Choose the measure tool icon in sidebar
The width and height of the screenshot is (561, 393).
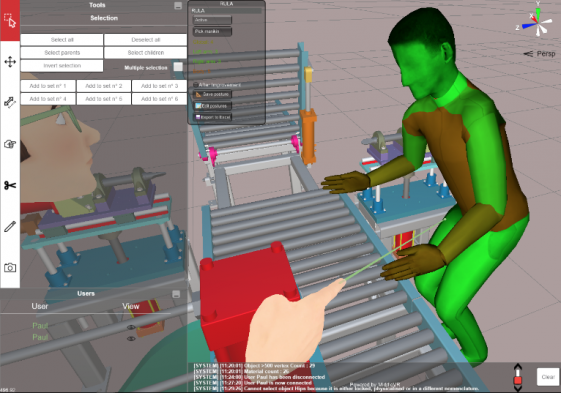10,103
